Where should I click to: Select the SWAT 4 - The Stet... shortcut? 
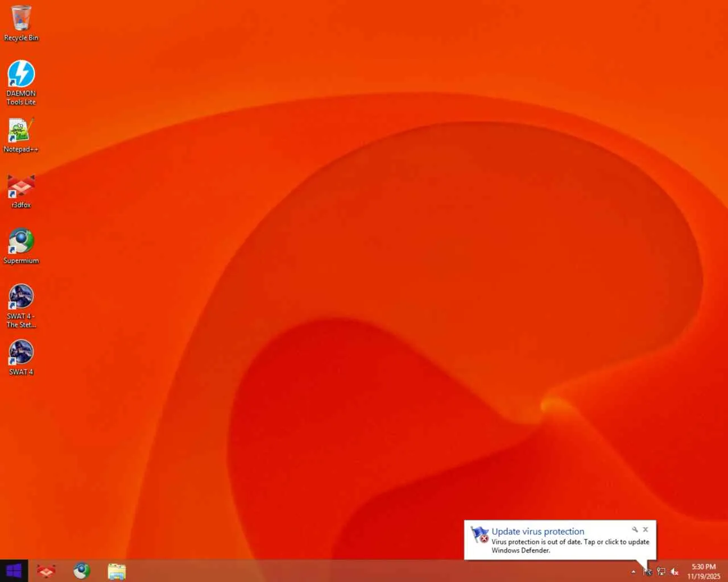[x=21, y=306]
